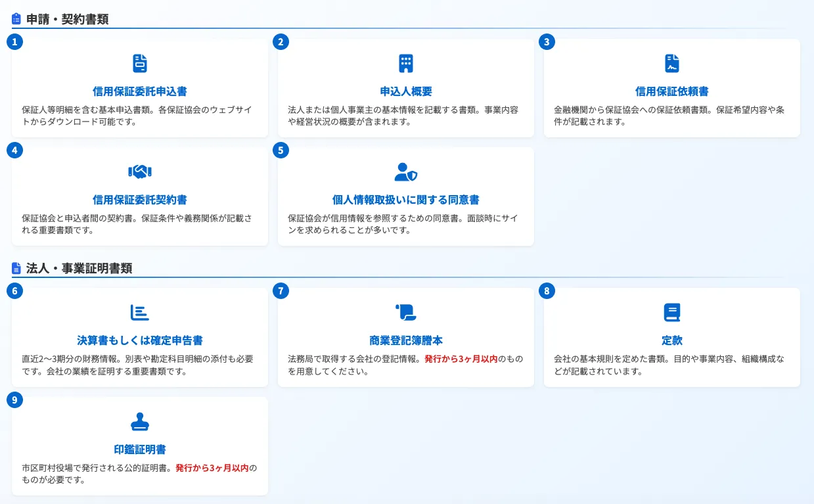Click the stamp icon above 印鑑証明書
The width and height of the screenshot is (814, 504).
[x=140, y=421]
